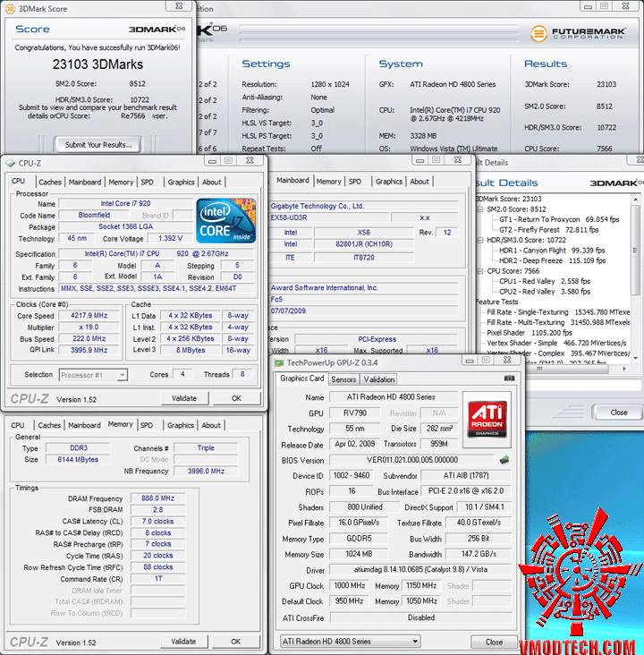This screenshot has width=644, height=655.
Task: Select GT2 - Firefly Forest result row
Action: [549, 230]
